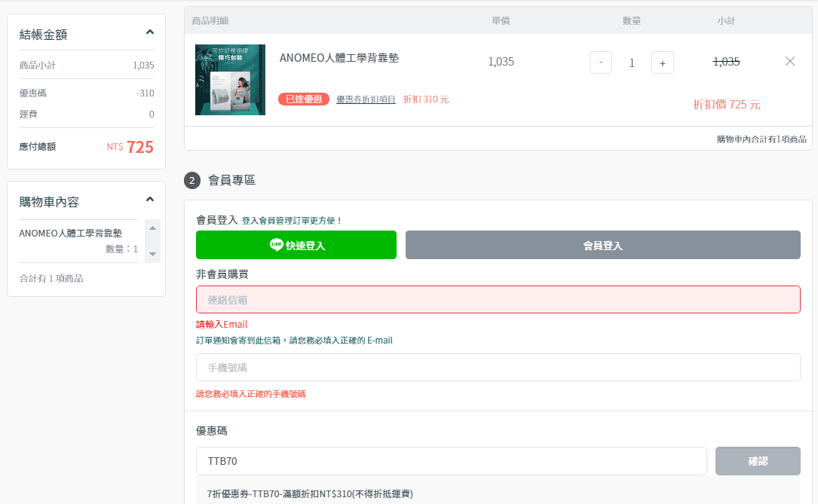Collapse the 結帳金額 summary panel
Image resolution: width=818 pixels, height=504 pixels.
[149, 32]
